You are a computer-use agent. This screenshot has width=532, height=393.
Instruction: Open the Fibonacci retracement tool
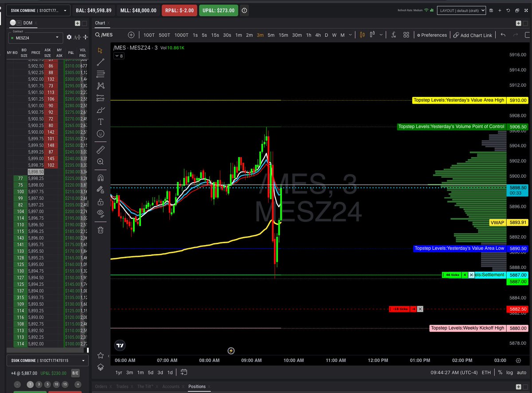point(101,74)
